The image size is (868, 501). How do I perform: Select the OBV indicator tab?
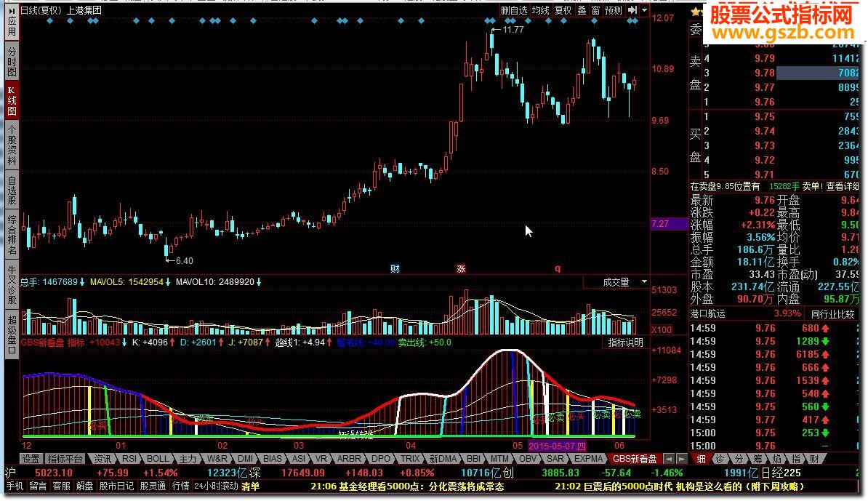[x=528, y=459]
